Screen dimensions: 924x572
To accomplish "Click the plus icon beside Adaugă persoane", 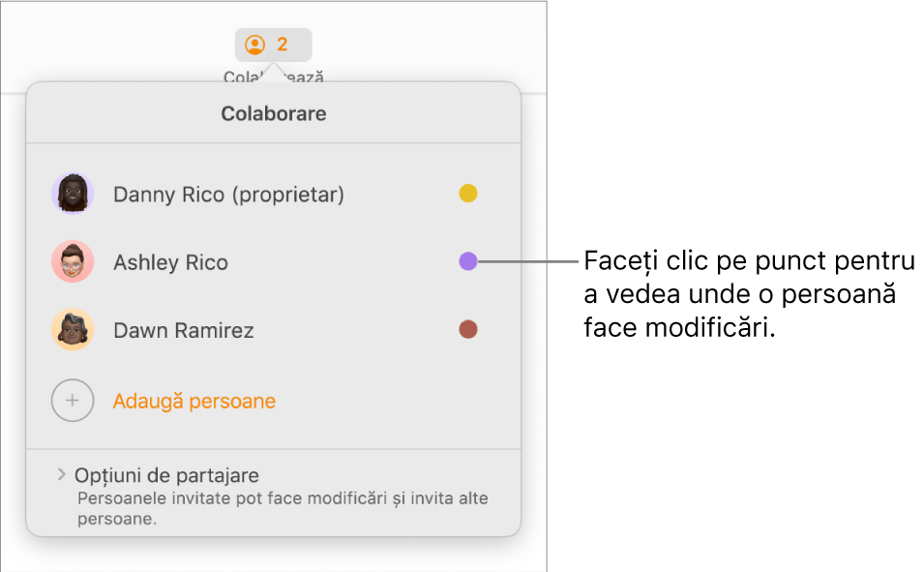I will pyautogui.click(x=73, y=401).
